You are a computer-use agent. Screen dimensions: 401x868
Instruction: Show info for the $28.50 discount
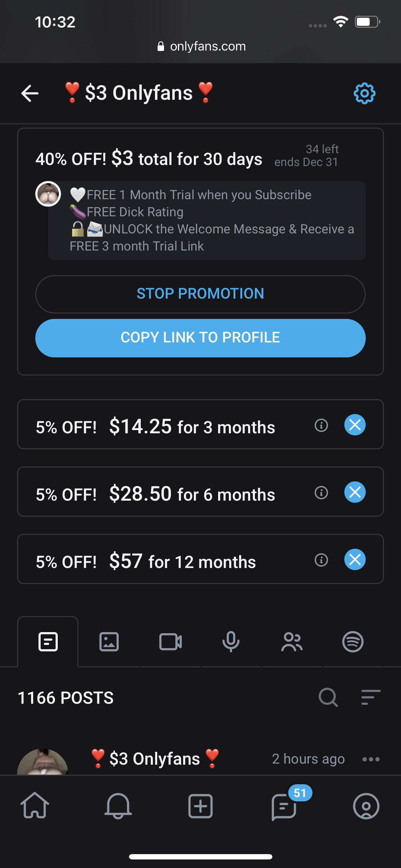pos(321,493)
